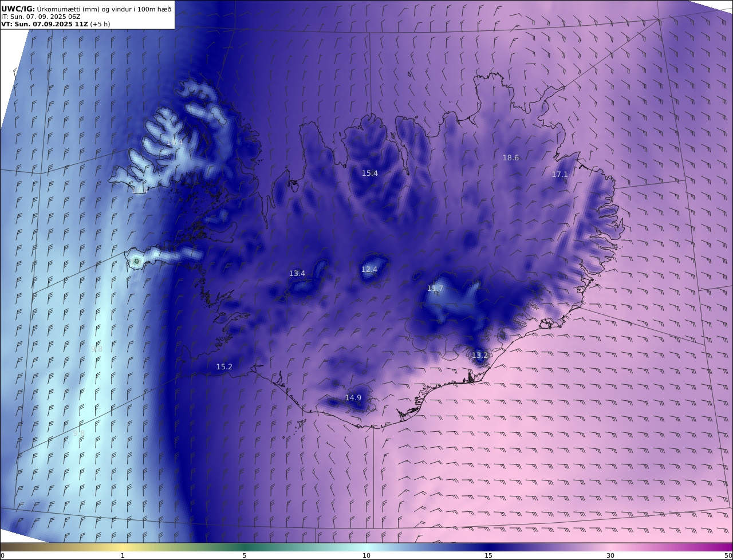Click the 13.2 value on the map
The height and width of the screenshot is (560, 733).
click(x=480, y=355)
